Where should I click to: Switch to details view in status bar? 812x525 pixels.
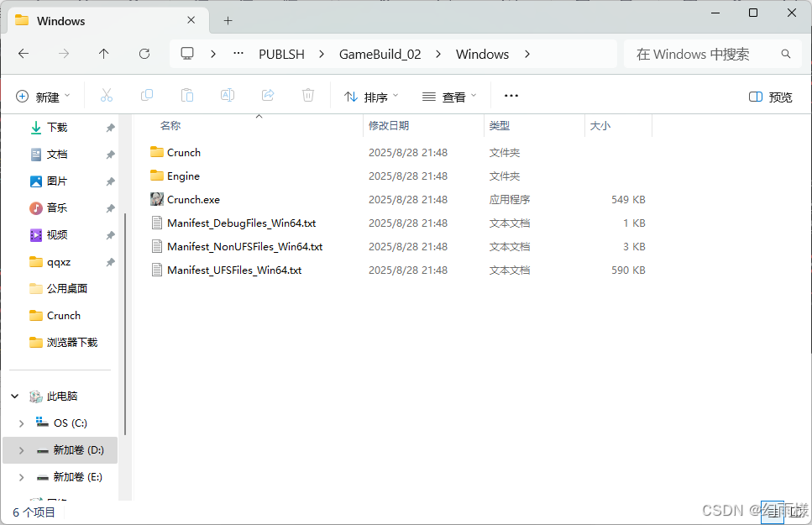pyautogui.click(x=773, y=512)
